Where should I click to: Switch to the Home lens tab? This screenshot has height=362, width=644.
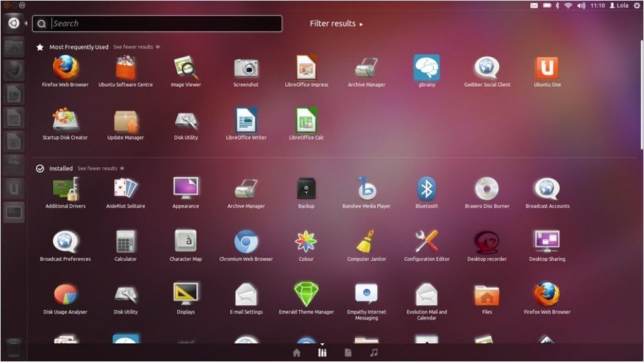297,353
